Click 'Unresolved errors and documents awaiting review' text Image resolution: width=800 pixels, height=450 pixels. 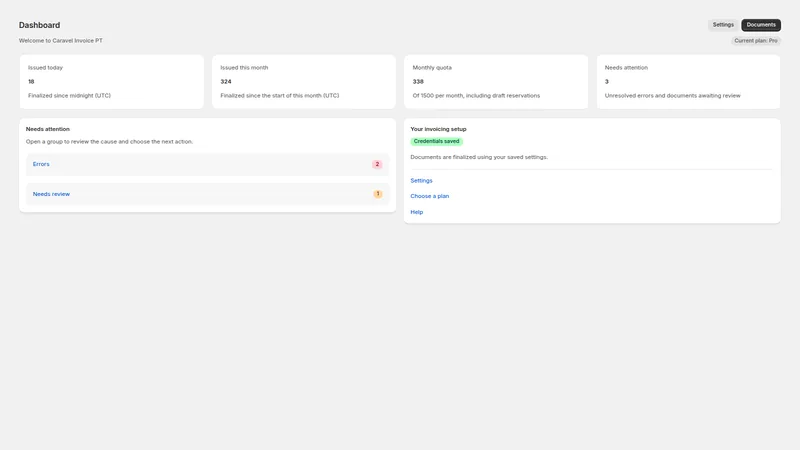tap(672, 95)
